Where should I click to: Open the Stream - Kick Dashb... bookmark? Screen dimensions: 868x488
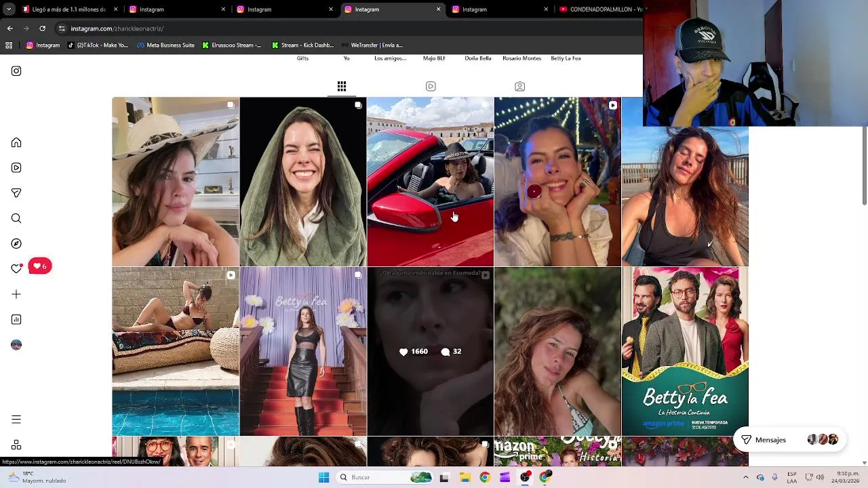[302, 45]
